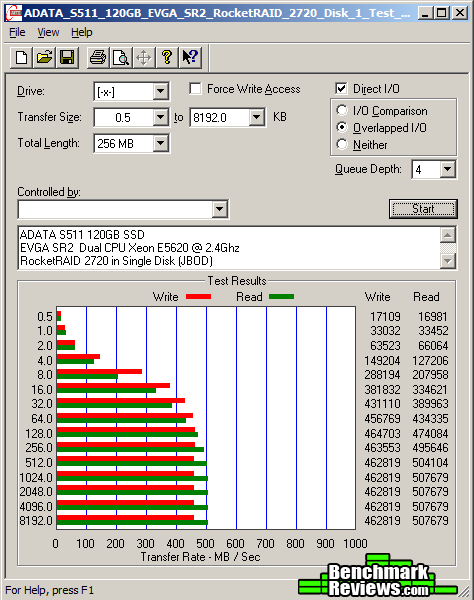Click 'RocketRAID 2720 in Single Disk (JBOD)' line
Screen dimensions: 474x600
click(116, 261)
